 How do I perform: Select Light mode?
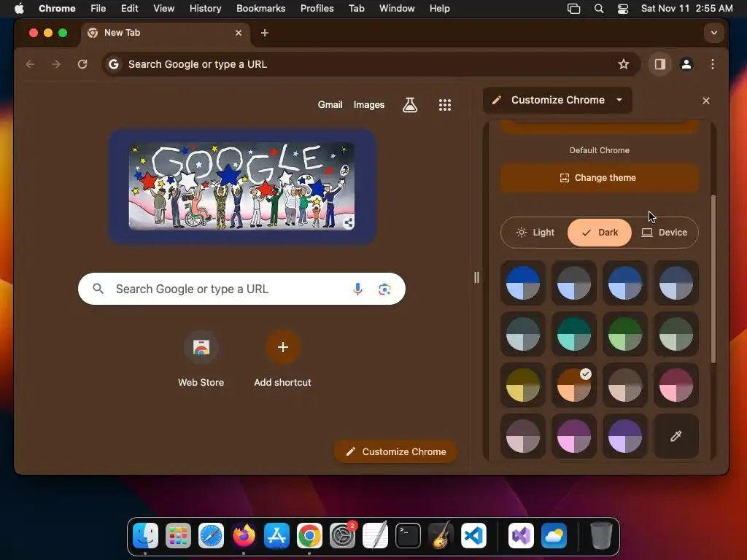(535, 233)
